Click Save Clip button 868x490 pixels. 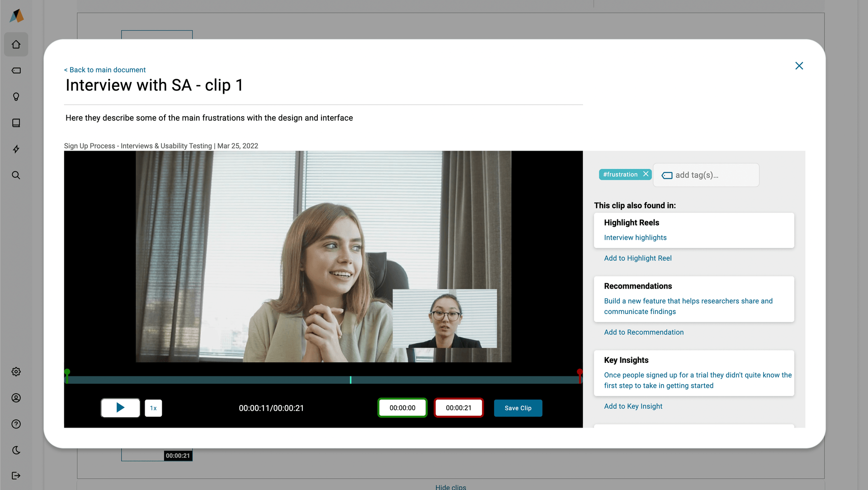pos(518,408)
